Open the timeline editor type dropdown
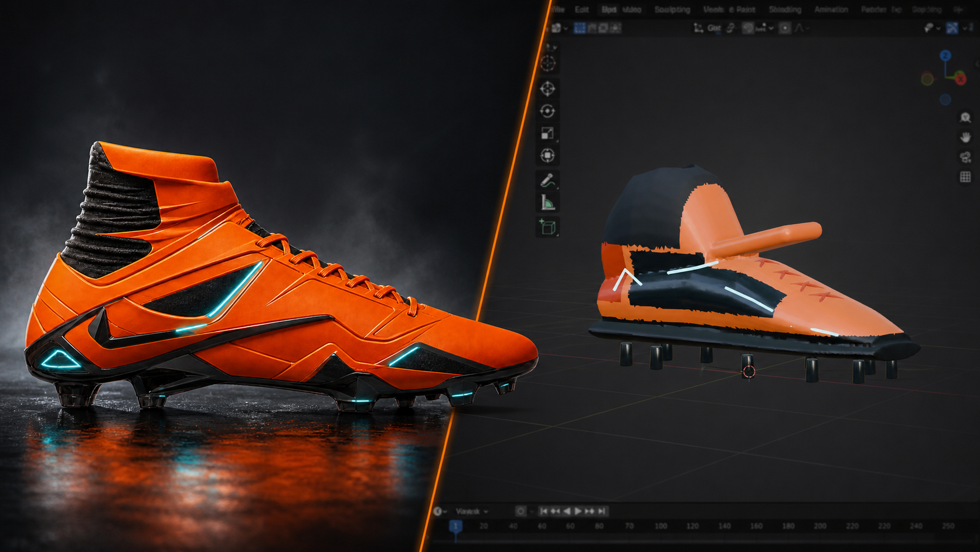 440,512
